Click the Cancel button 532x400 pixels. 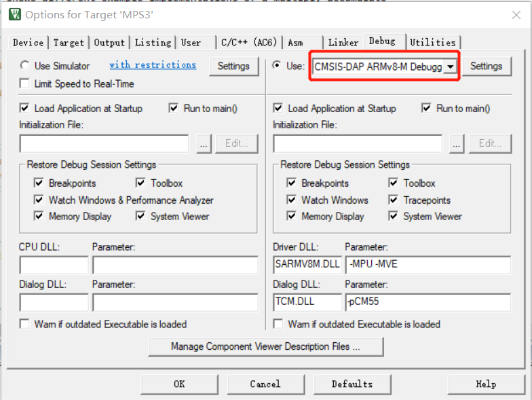[266, 384]
